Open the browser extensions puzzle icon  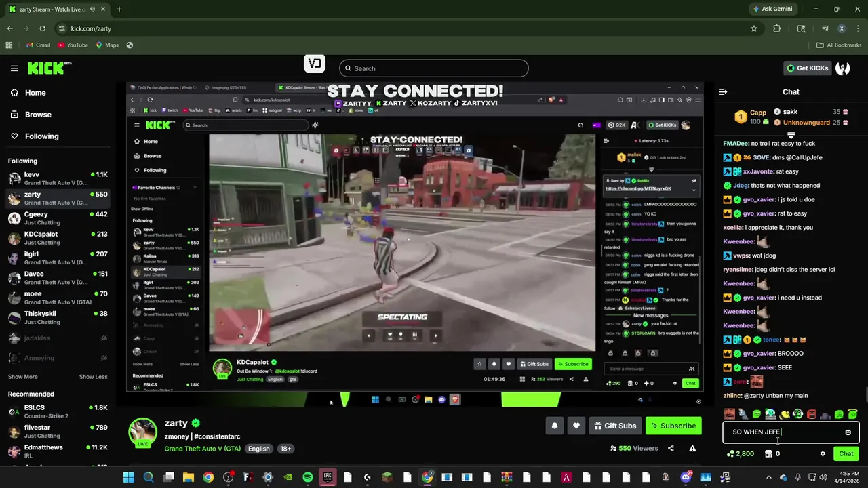[777, 28]
